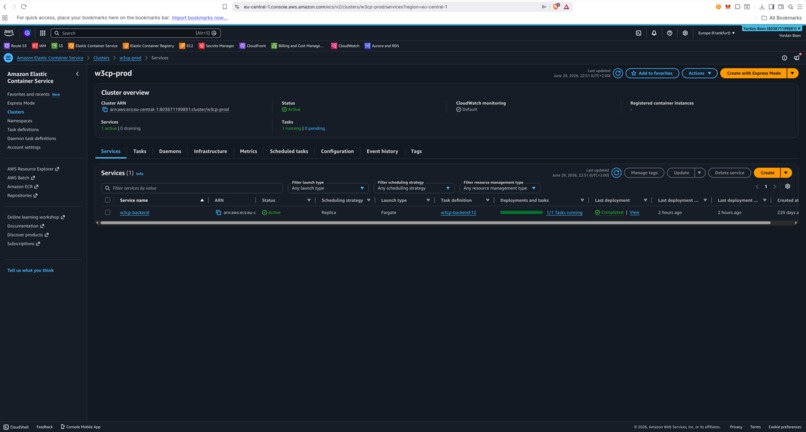This screenshot has width=806, height=432.
Task: Open the info panel icon
Action: 784,58
